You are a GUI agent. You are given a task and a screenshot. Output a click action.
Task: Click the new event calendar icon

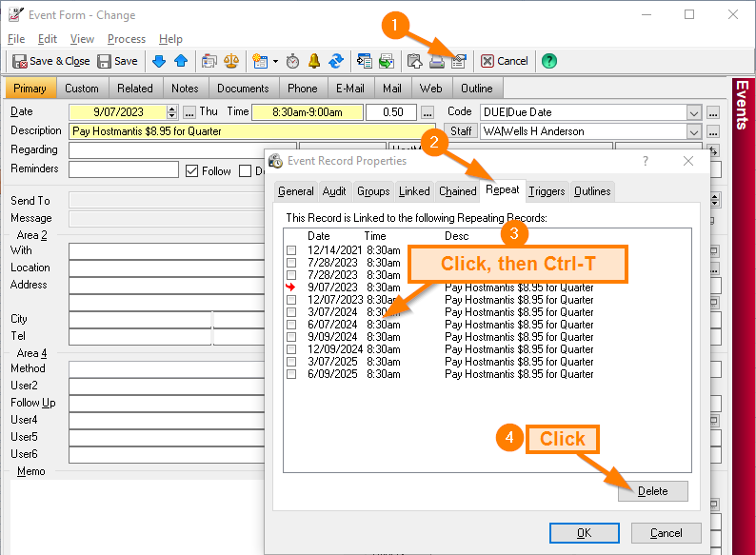(x=260, y=61)
